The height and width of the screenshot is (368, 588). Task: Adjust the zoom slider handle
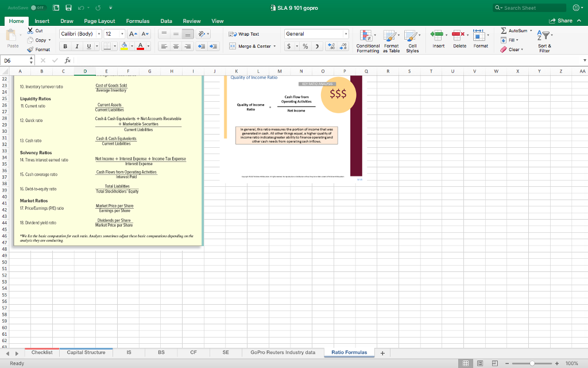(532, 363)
